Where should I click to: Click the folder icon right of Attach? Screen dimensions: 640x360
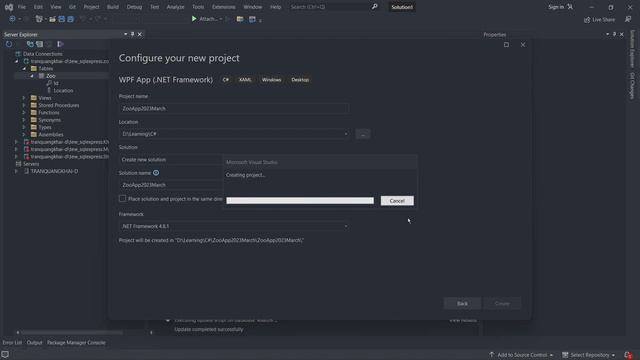[x=240, y=19]
